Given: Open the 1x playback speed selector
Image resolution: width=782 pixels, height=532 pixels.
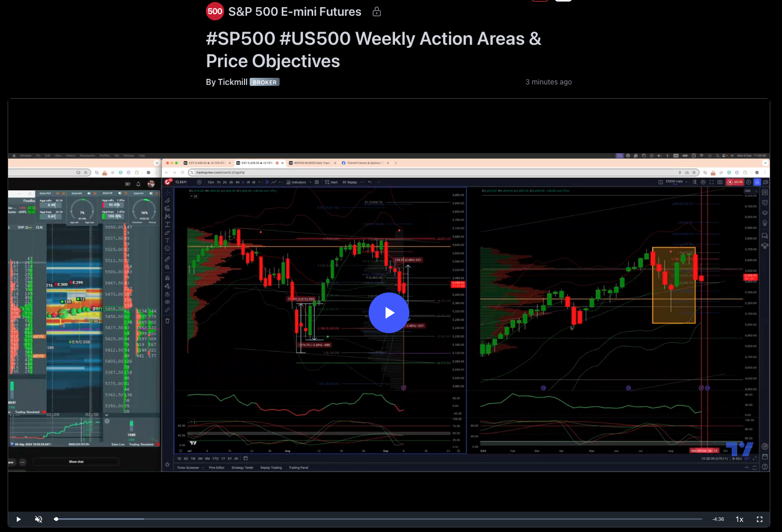Looking at the screenshot, I should 739,519.
